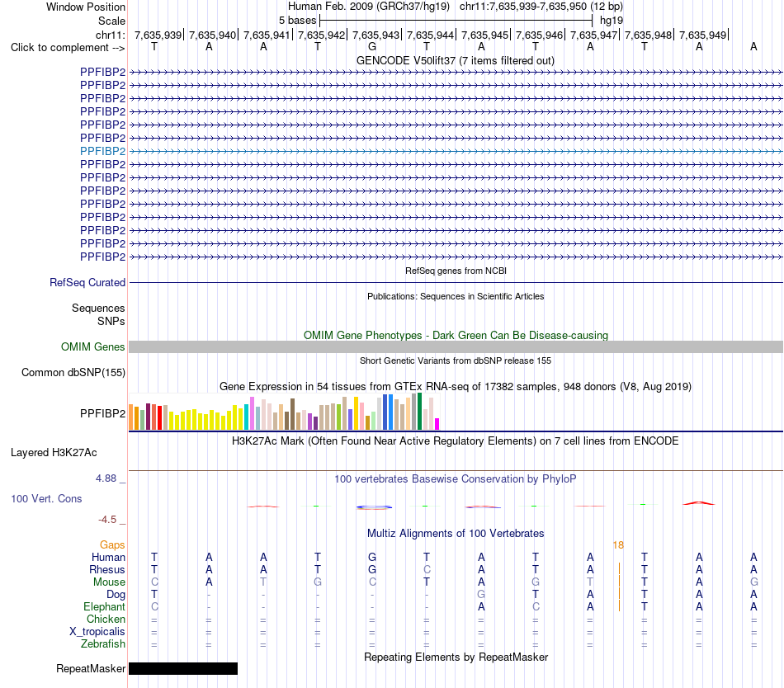Image resolution: width=784 pixels, height=688 pixels.
Task: Select the Chicken alignment row label
Action: click(x=106, y=619)
